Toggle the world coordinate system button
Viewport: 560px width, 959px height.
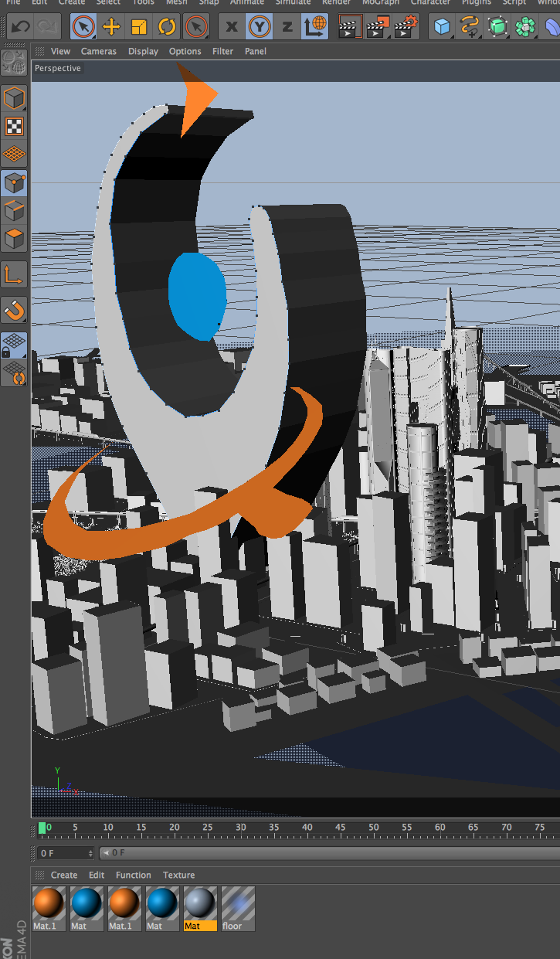tap(315, 27)
